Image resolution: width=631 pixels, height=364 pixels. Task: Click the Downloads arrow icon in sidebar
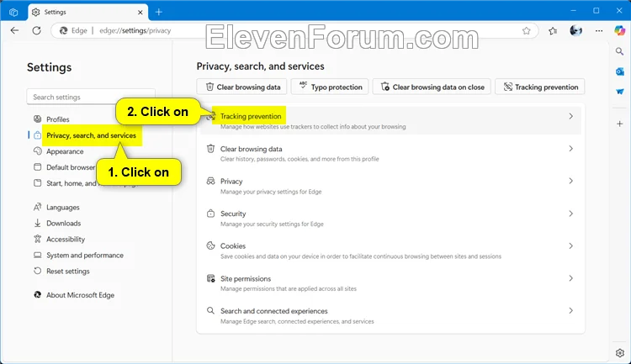pos(37,223)
